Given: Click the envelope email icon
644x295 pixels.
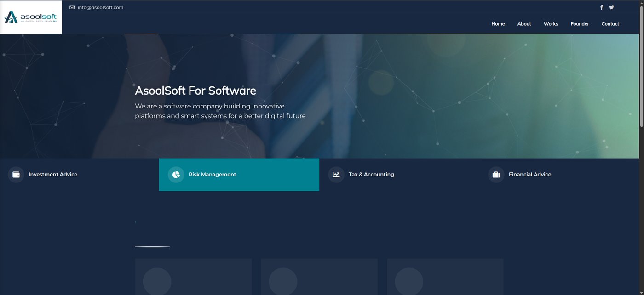Looking at the screenshot, I should [x=72, y=7].
